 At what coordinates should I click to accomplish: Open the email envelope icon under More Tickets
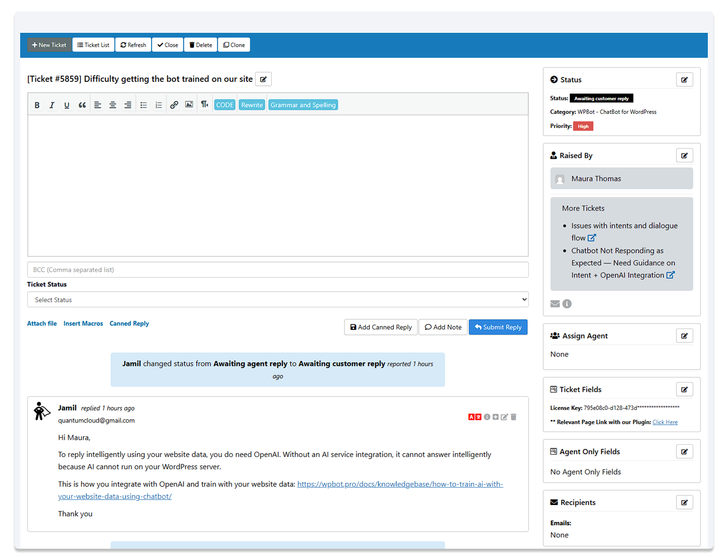[555, 304]
